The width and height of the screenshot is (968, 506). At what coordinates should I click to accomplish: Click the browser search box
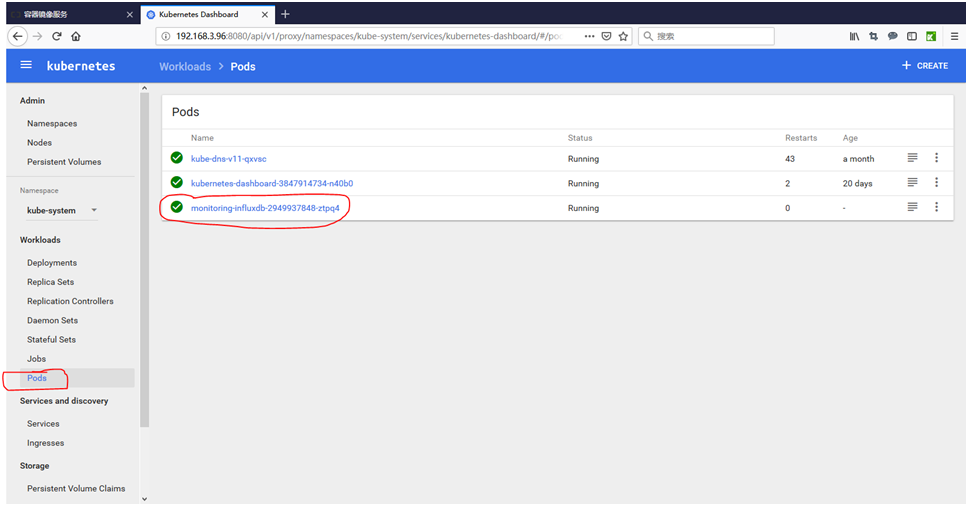[706, 36]
